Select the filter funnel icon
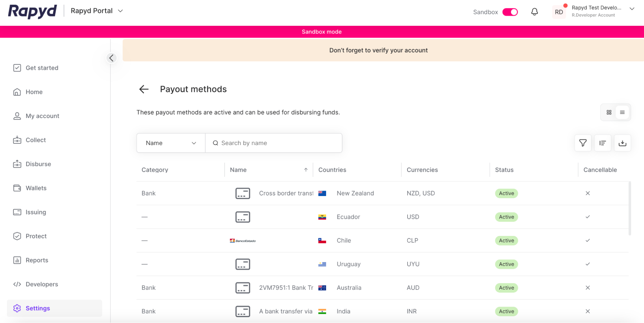 coord(582,143)
